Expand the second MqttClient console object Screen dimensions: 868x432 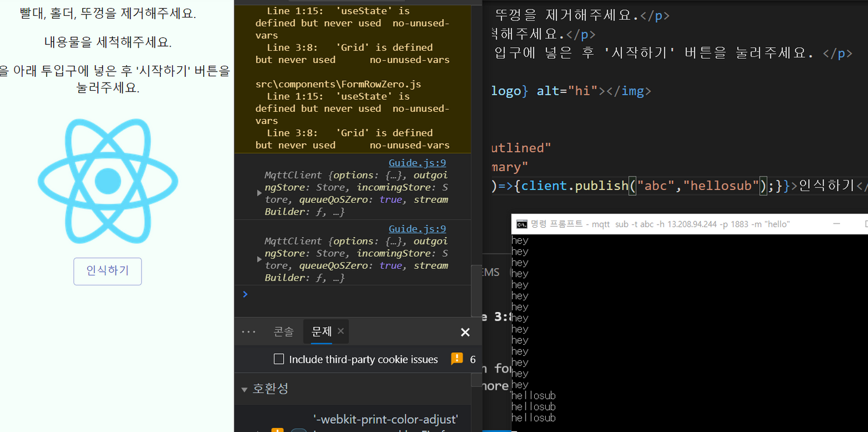coord(259,259)
